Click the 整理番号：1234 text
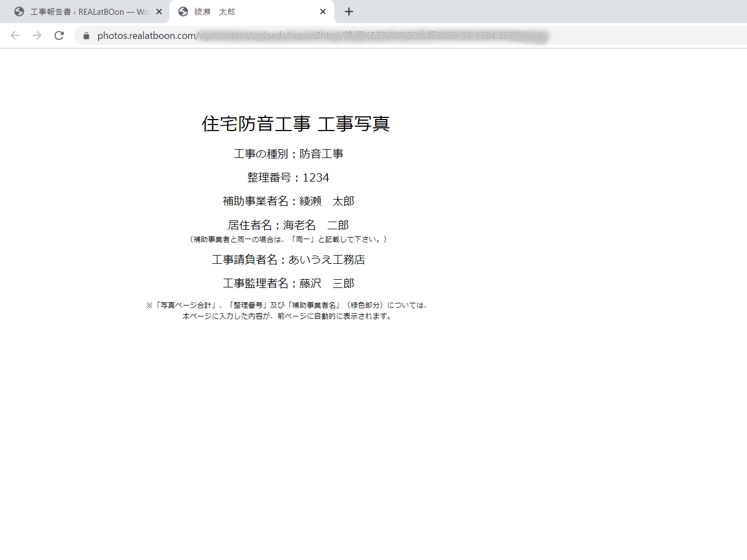This screenshot has width=747, height=560. 288,178
